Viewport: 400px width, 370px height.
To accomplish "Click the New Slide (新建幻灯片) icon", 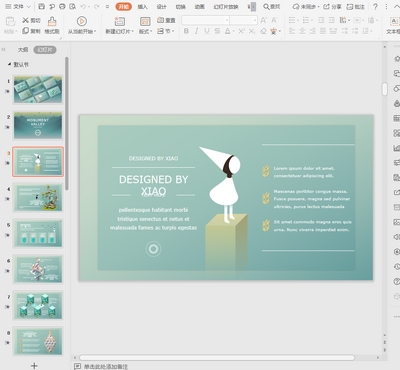I will tap(119, 22).
